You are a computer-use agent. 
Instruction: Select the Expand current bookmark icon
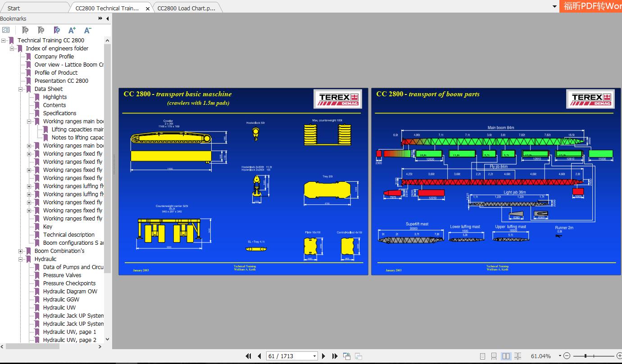point(57,30)
